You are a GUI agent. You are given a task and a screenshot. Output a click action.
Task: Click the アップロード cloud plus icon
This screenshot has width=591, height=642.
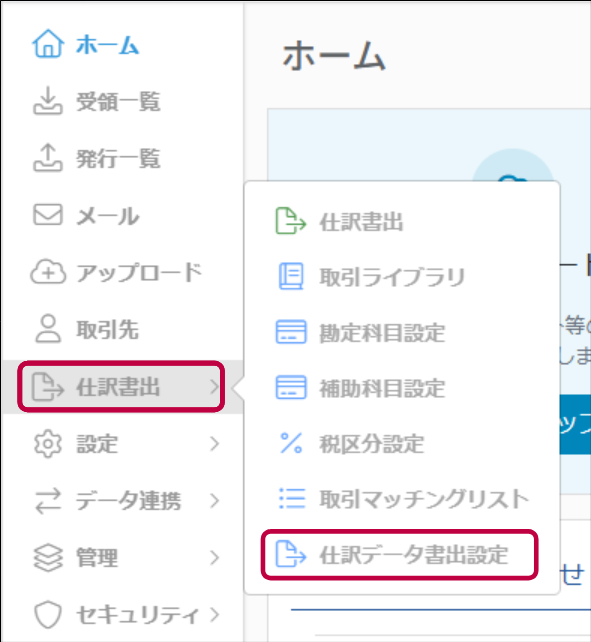tap(48, 272)
